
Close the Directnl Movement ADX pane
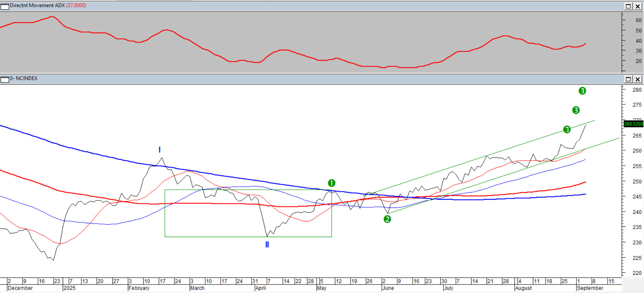point(637,6)
